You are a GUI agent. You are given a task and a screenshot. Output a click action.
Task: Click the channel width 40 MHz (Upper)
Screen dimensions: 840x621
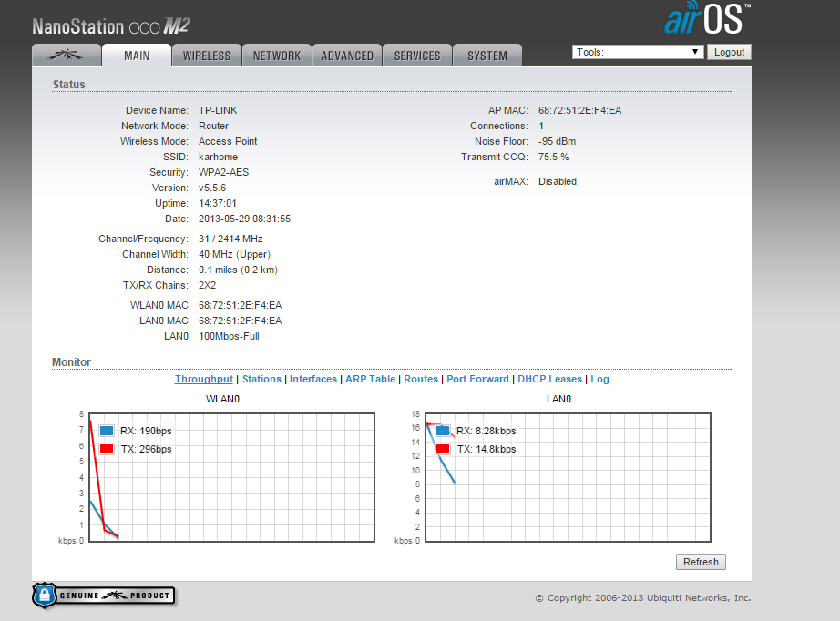click(x=235, y=254)
